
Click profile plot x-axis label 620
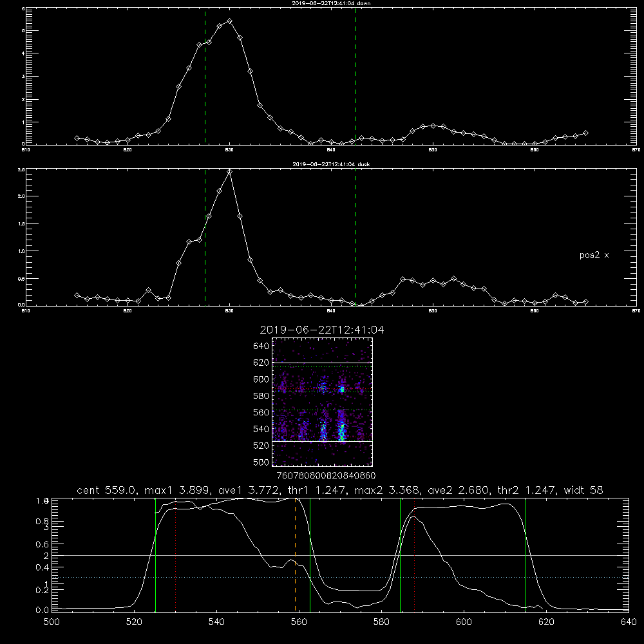pos(546,622)
